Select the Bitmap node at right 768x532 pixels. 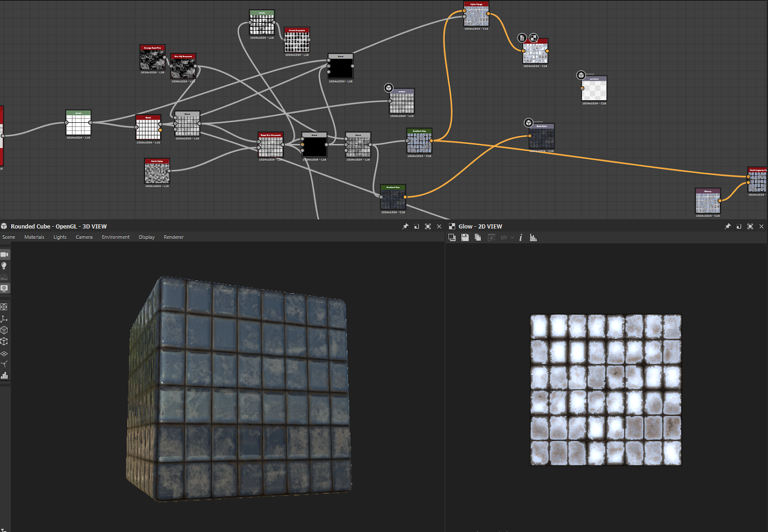click(708, 201)
